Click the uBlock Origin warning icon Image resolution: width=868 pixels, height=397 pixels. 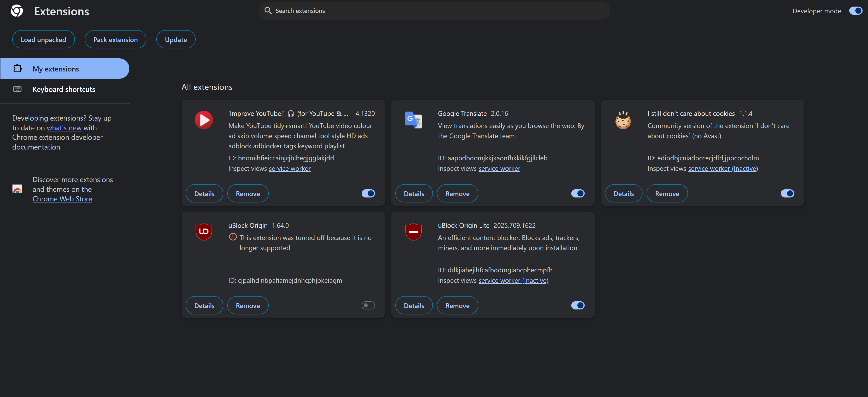pyautogui.click(x=232, y=237)
